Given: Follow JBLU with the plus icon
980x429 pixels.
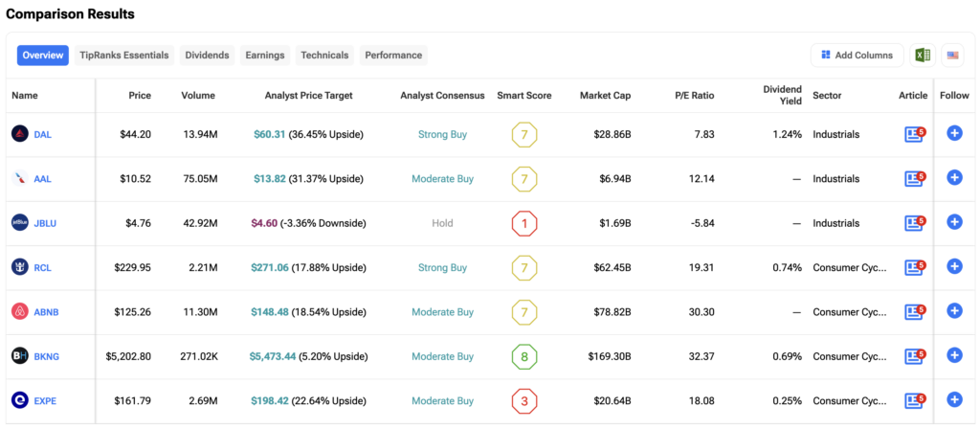Looking at the screenshot, I should click(x=954, y=221).
